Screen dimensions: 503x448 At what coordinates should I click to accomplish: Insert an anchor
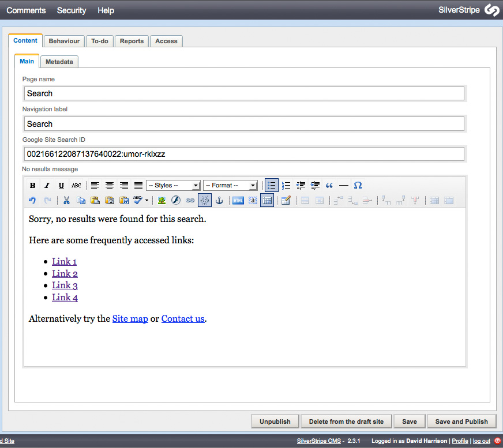(x=219, y=201)
